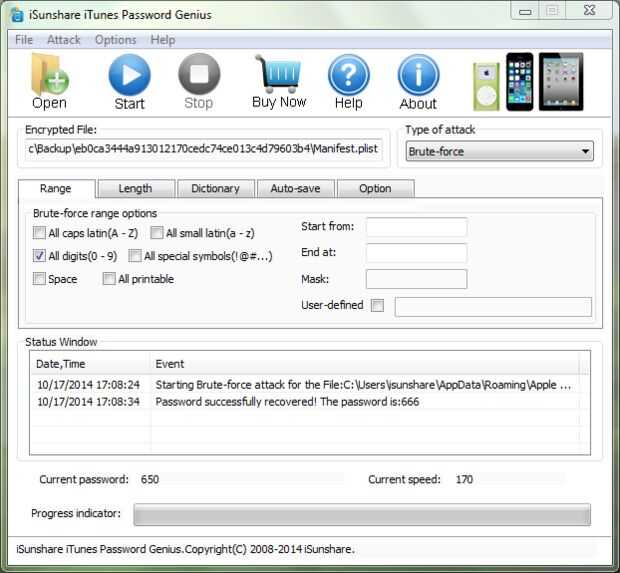This screenshot has height=573, width=620.
Task: Click the Current password value 650
Action: [x=150, y=479]
